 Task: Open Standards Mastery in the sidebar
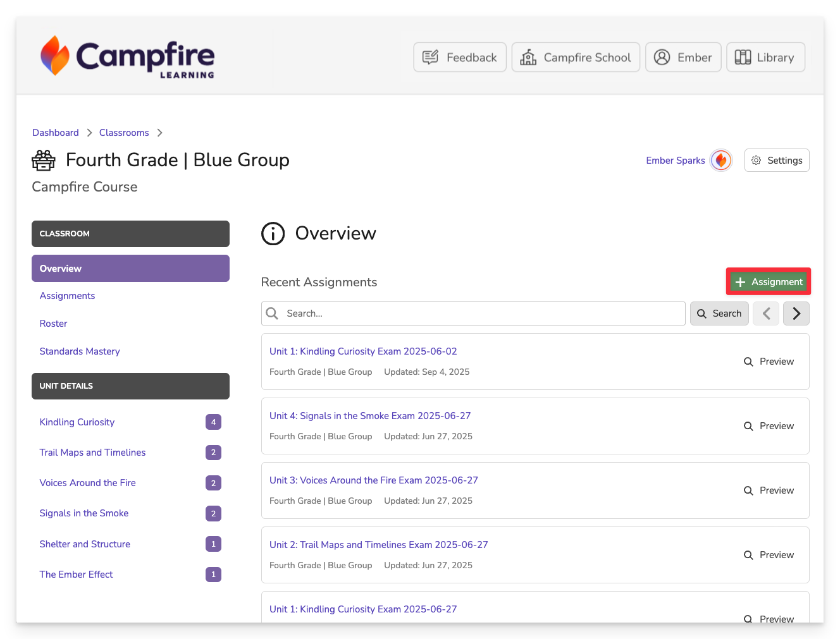coord(80,351)
